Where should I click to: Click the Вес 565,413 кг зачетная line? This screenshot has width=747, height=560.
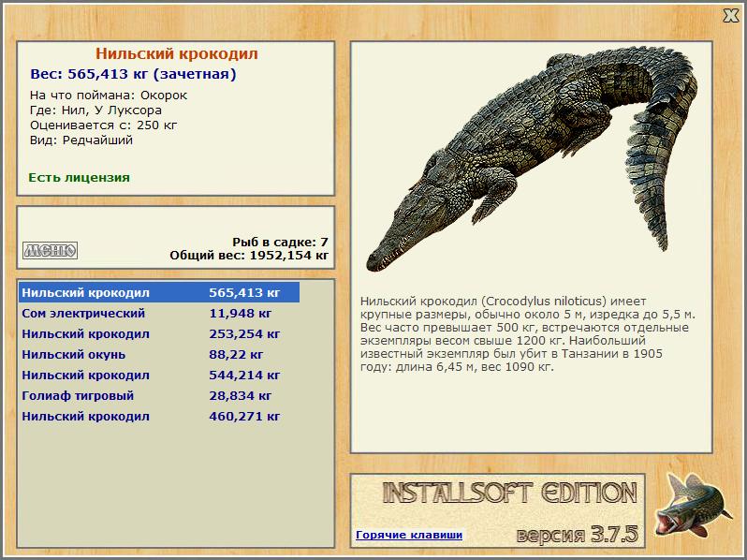133,74
